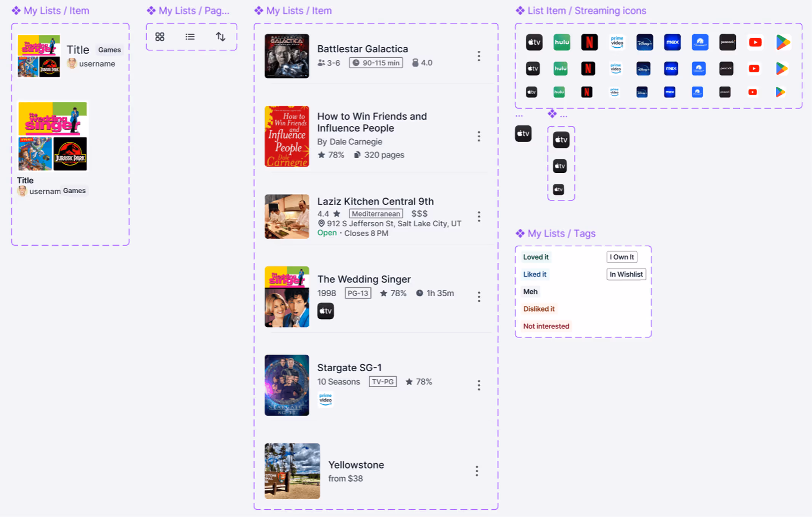Open the three-dot menu for Laziz Kitchen Central 9th
The image size is (812, 517).
click(x=479, y=217)
